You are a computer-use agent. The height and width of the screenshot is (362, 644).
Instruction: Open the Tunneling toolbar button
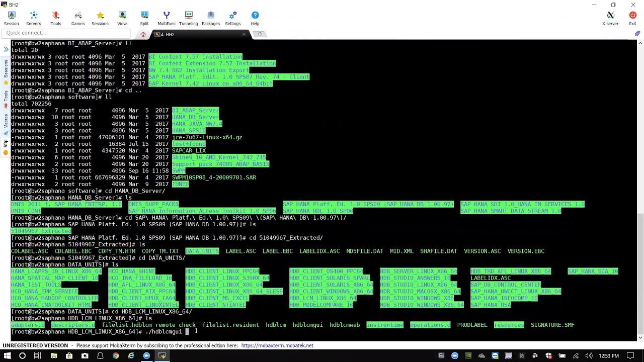click(189, 19)
